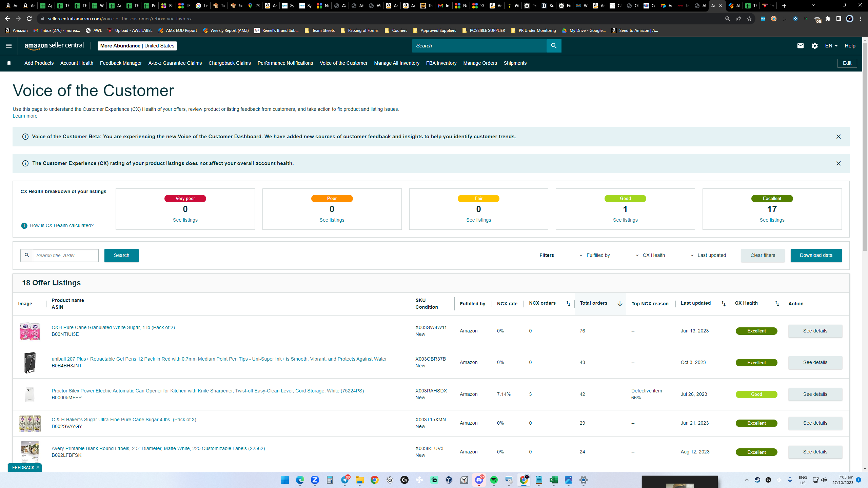Sort listings by Total orders arrow
868x488 pixels.
coord(620,304)
